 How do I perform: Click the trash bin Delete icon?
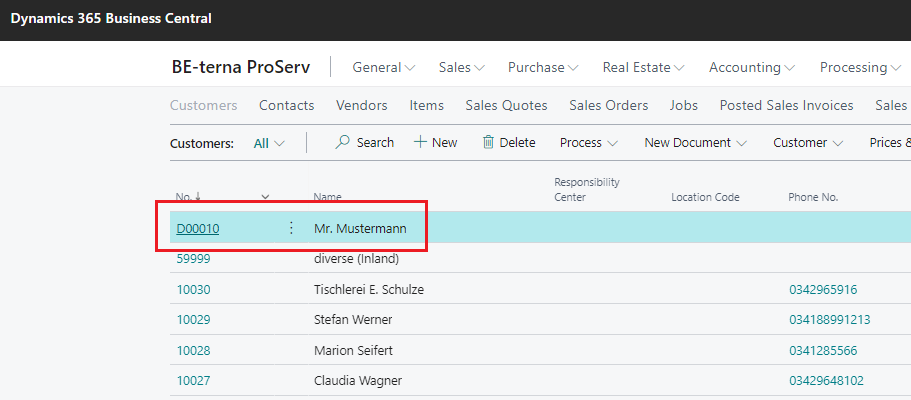click(489, 142)
